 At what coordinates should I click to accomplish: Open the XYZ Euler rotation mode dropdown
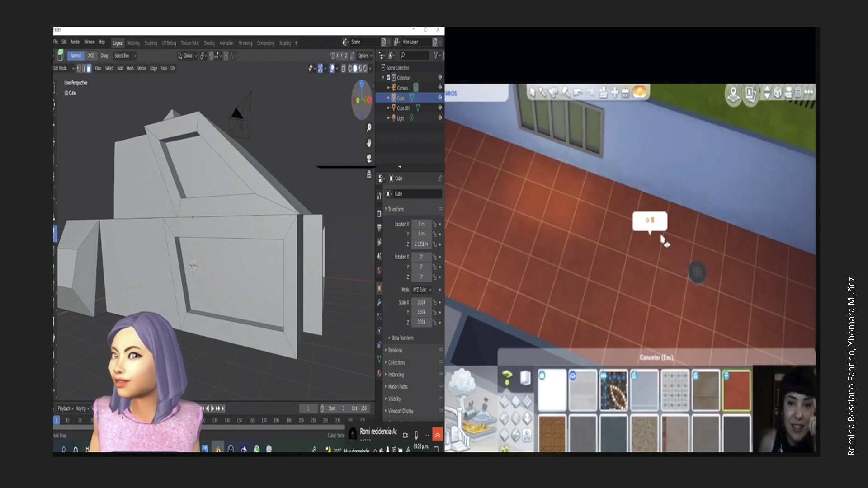tap(422, 290)
